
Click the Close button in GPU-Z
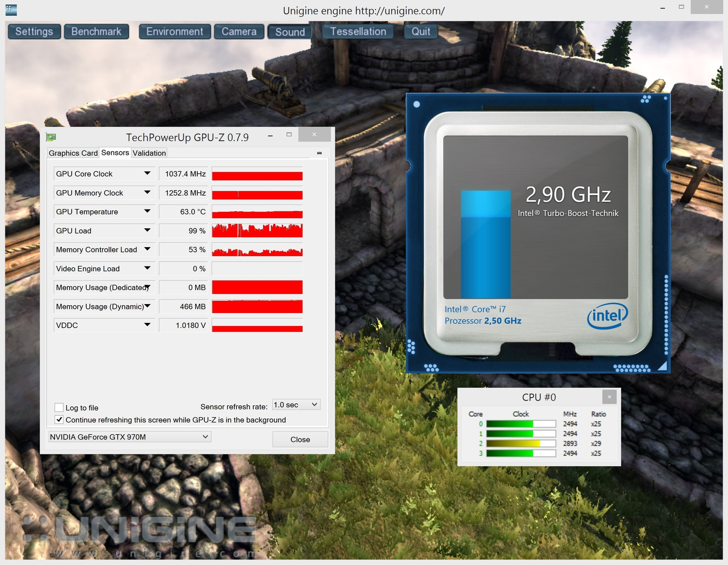[300, 439]
